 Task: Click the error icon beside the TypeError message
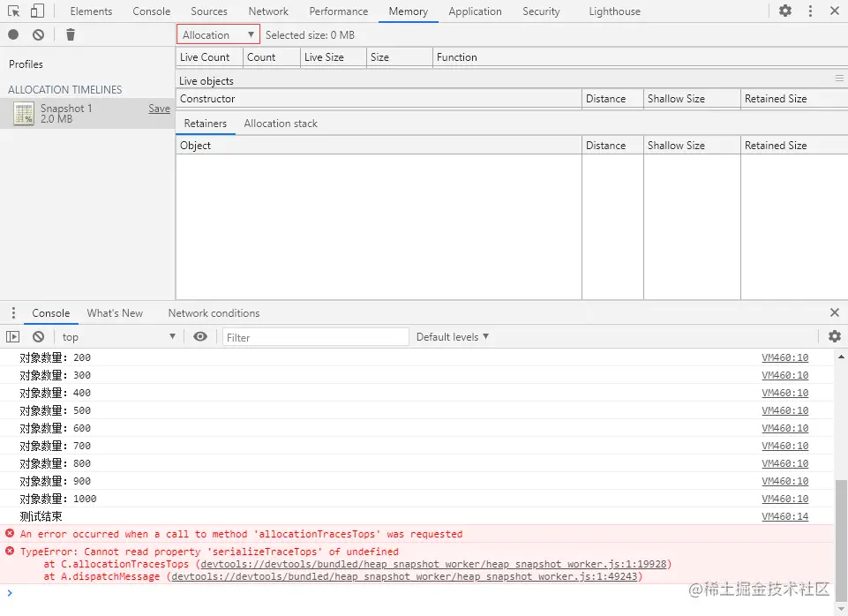(x=10, y=551)
